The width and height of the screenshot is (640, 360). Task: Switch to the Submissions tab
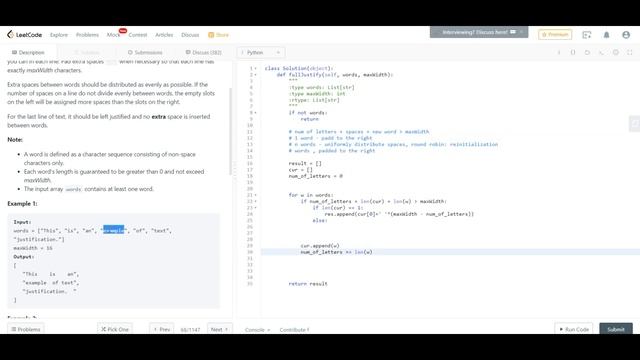click(x=145, y=53)
